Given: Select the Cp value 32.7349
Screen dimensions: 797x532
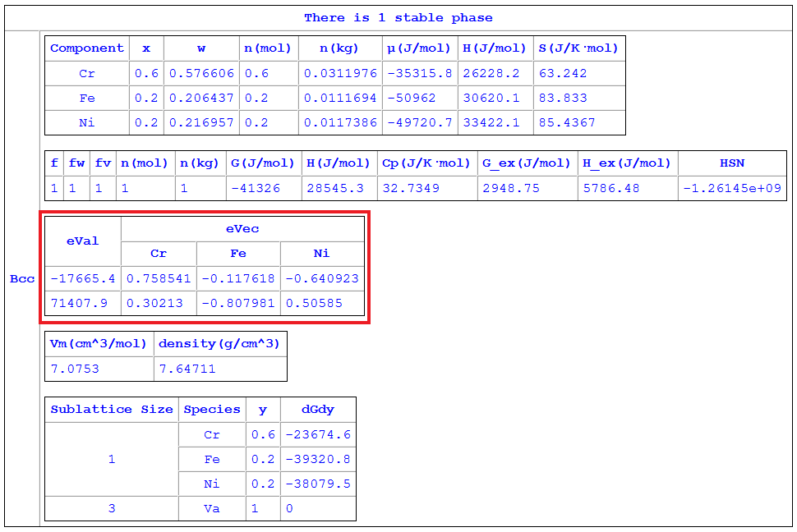Looking at the screenshot, I should click(x=412, y=188).
